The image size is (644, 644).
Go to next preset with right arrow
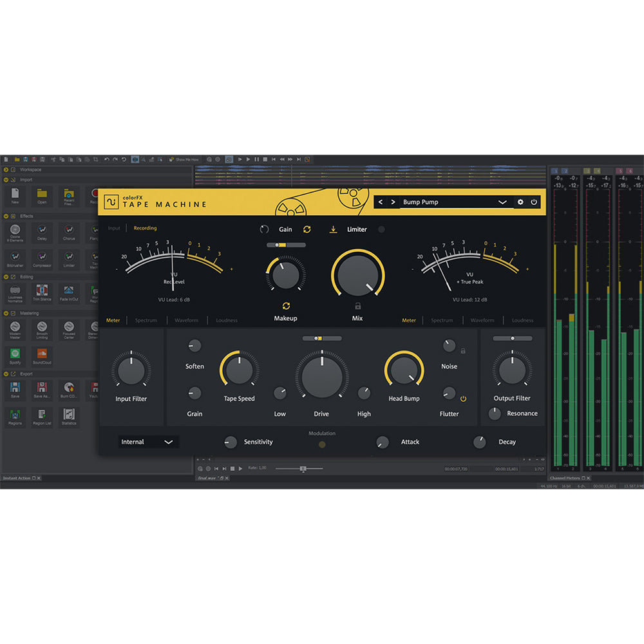click(393, 202)
